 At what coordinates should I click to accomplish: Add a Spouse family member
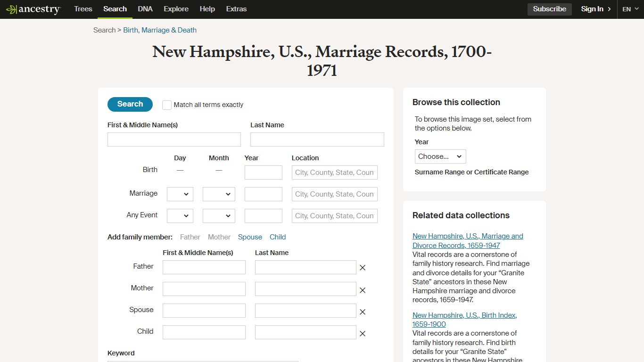250,237
